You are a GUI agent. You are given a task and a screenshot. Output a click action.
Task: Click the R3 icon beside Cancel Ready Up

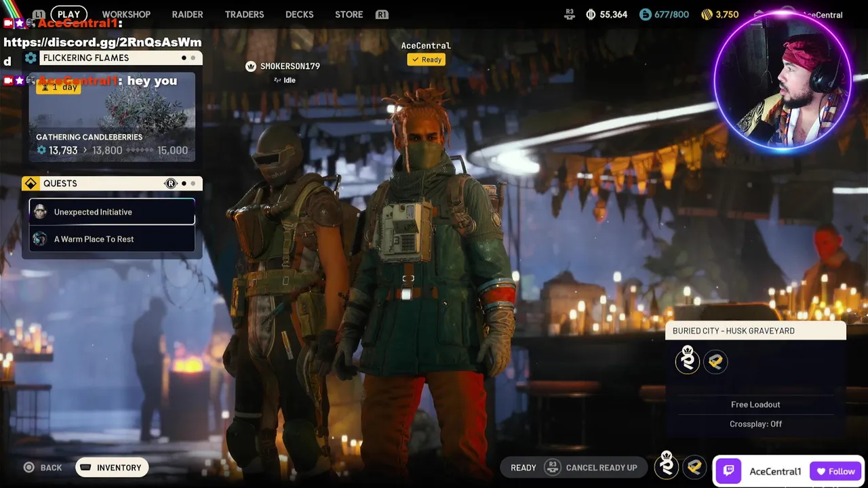pyautogui.click(x=553, y=467)
